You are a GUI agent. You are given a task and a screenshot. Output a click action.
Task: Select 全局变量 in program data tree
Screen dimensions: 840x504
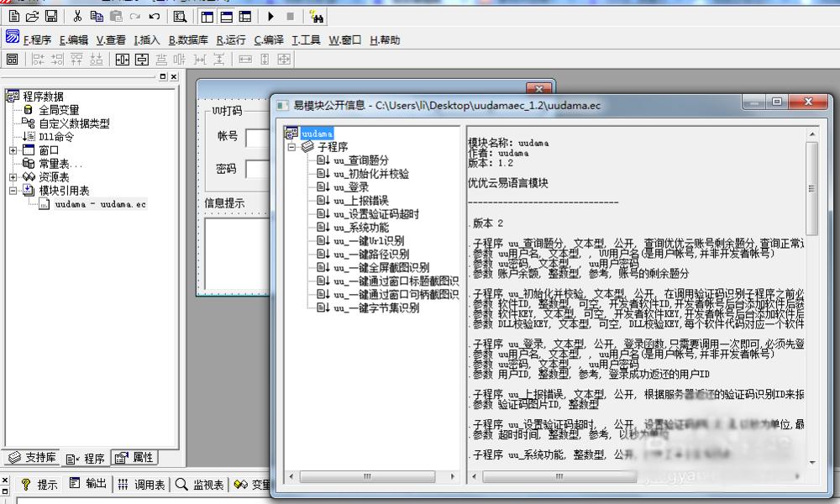[58, 110]
